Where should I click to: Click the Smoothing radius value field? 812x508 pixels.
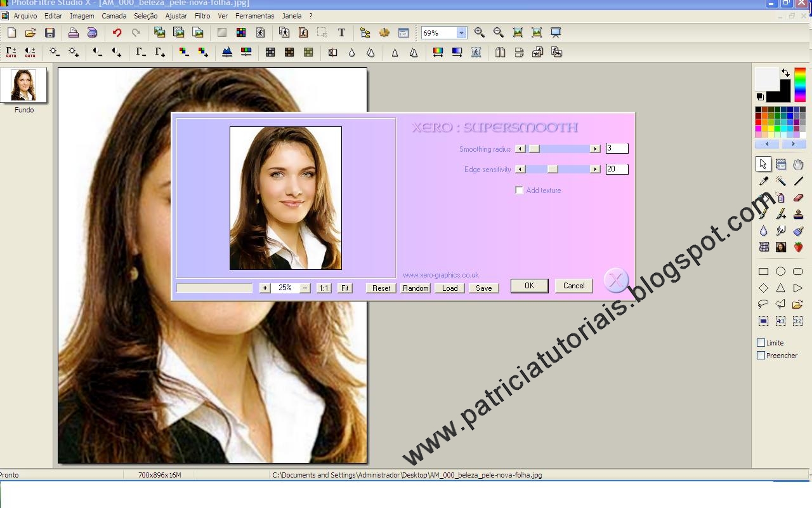coord(617,149)
